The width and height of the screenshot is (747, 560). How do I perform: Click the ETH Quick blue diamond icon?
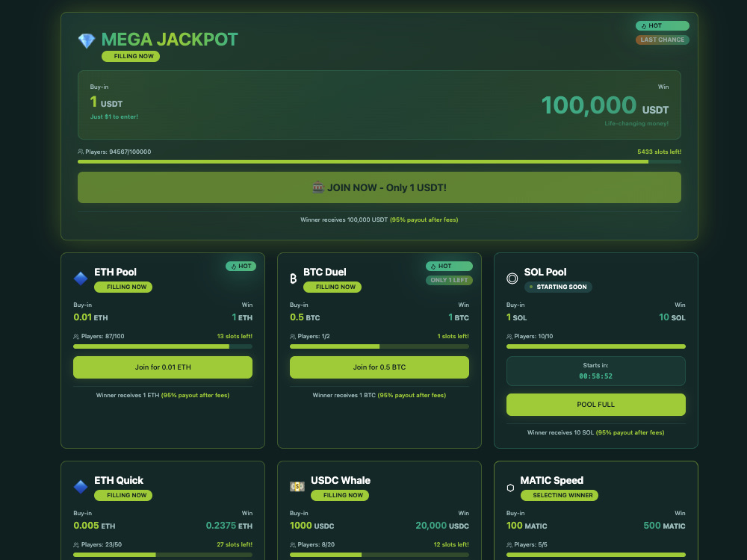coord(81,487)
